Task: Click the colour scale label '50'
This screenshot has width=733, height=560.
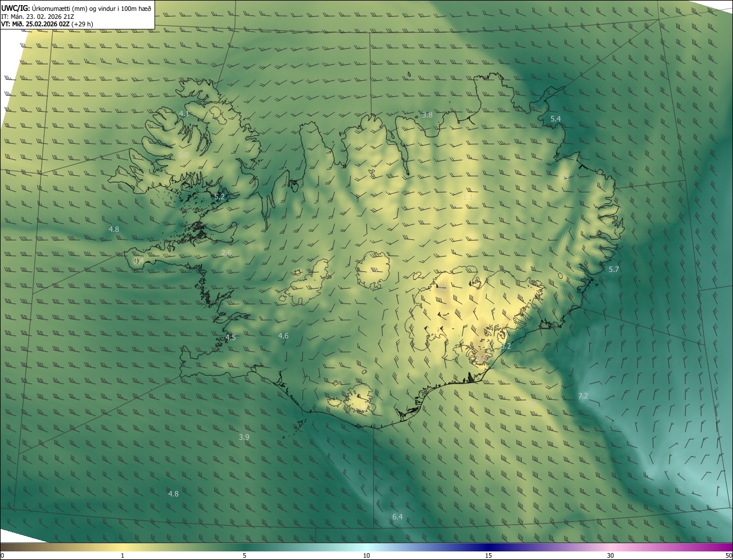Action: tap(728, 555)
